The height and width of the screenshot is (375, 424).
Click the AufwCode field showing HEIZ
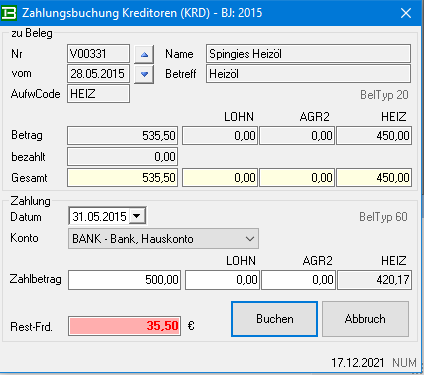pyautogui.click(x=98, y=94)
